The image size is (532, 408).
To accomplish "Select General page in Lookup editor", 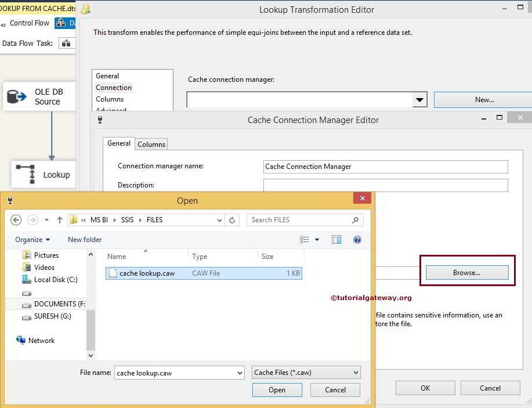I will (107, 75).
